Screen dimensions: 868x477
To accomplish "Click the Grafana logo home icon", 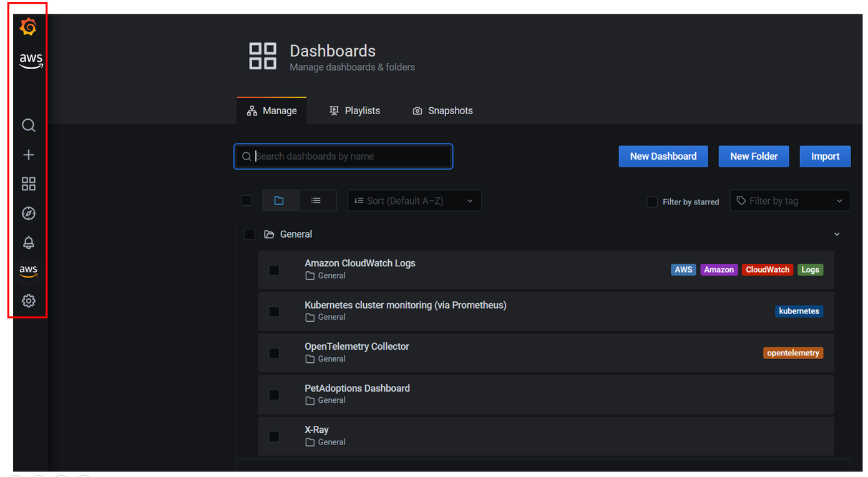I will 28,27.
